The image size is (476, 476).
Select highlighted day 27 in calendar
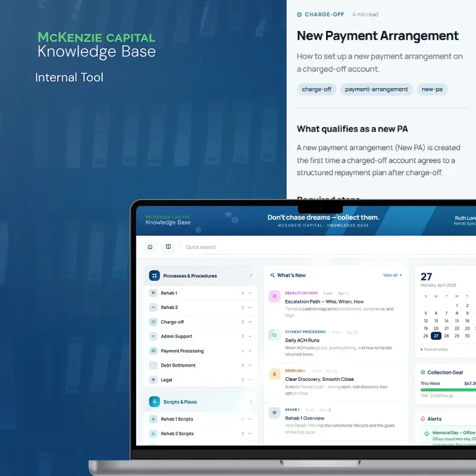pos(436,336)
